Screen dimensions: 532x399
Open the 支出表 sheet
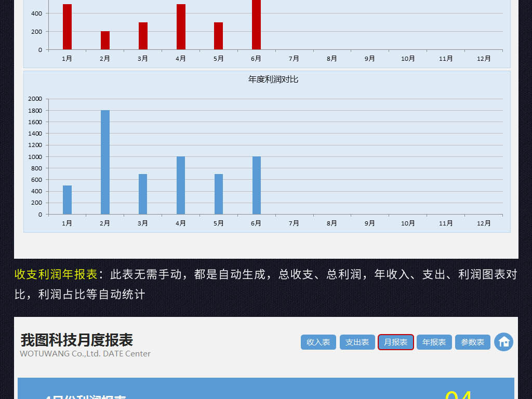coord(357,342)
